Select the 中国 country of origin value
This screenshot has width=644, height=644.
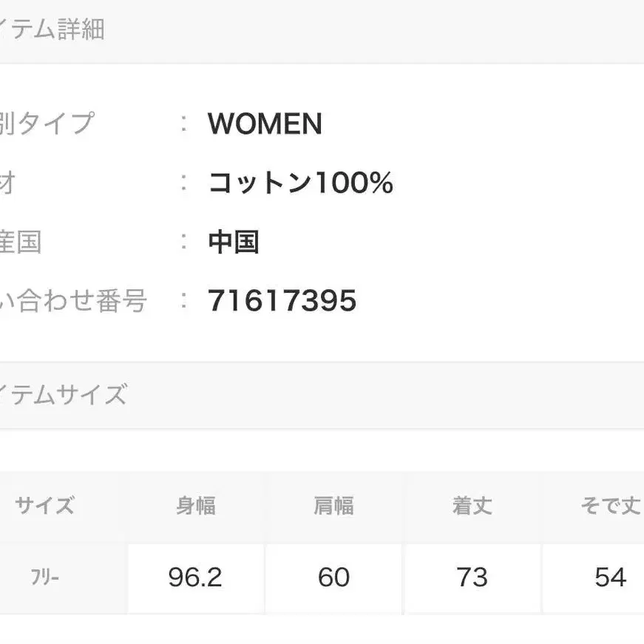coord(234,242)
